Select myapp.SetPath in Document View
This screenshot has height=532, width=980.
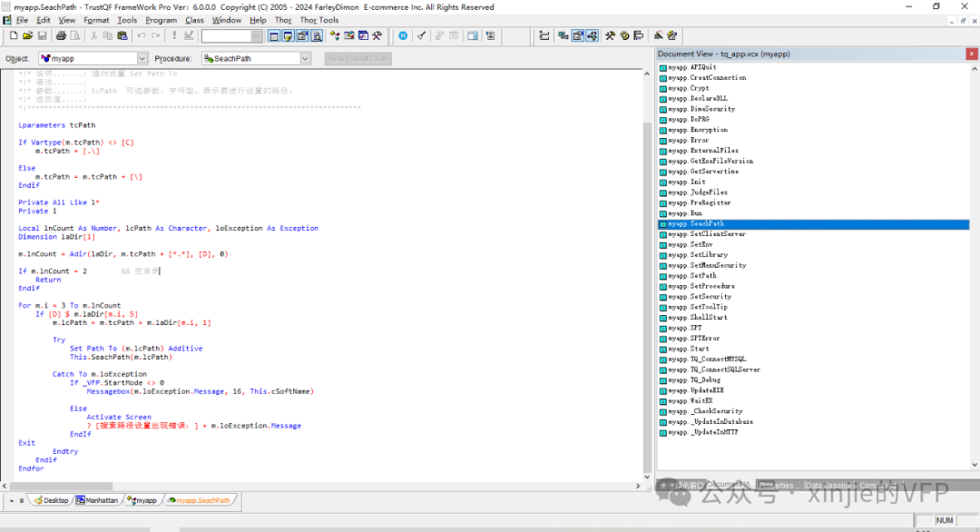[x=692, y=276]
